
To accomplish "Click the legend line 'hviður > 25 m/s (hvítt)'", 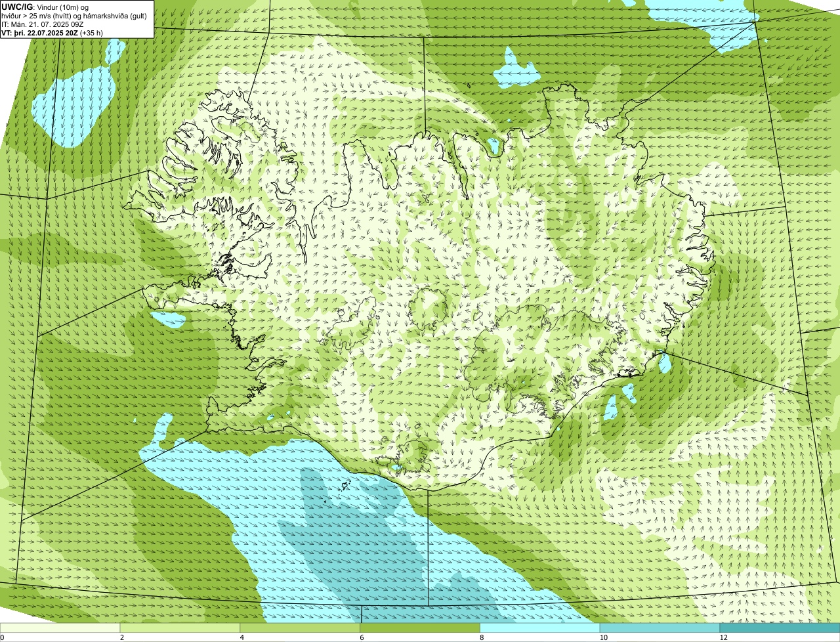I will [x=36, y=16].
